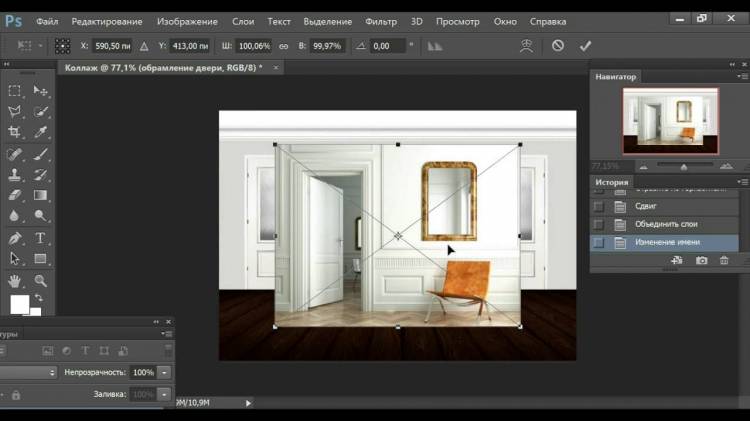Screen dimensions: 750x421
Task: Select the Blur tool
Action: coord(14,216)
